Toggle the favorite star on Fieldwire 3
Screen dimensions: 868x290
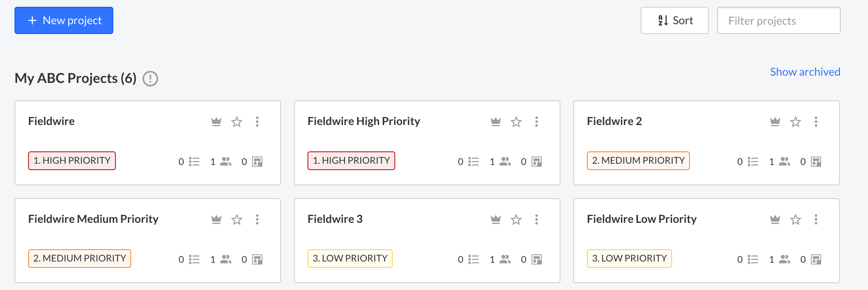pyautogui.click(x=516, y=219)
